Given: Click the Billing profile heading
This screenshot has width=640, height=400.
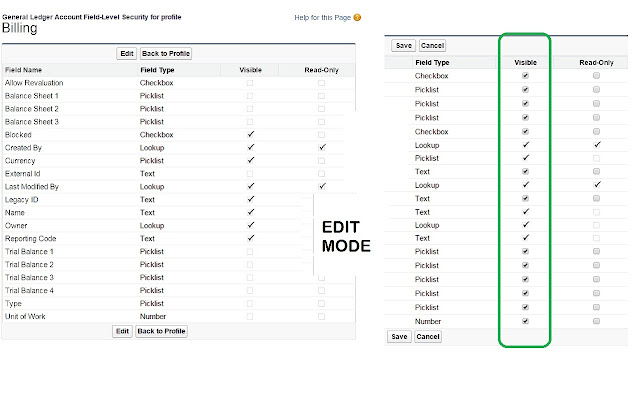Looking at the screenshot, I should (20, 29).
